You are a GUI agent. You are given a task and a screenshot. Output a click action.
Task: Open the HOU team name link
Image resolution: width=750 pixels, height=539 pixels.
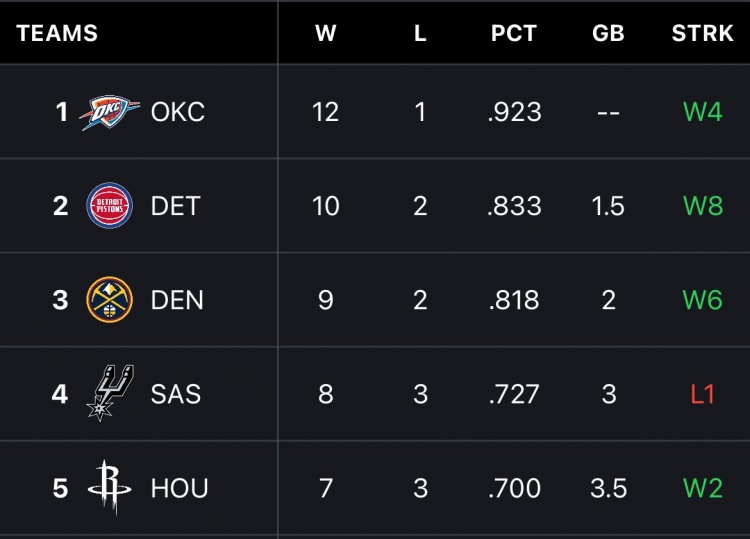tap(179, 488)
